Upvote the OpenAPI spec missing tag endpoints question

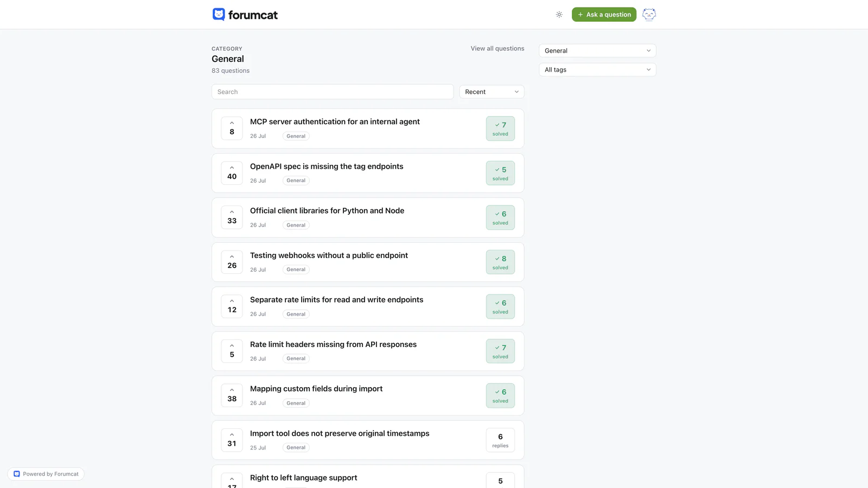click(232, 173)
